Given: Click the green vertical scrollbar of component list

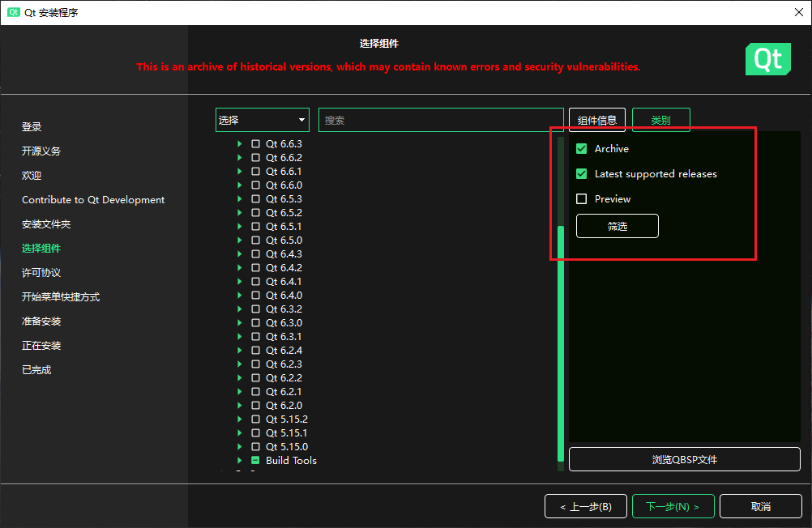Looking at the screenshot, I should 560,340.
